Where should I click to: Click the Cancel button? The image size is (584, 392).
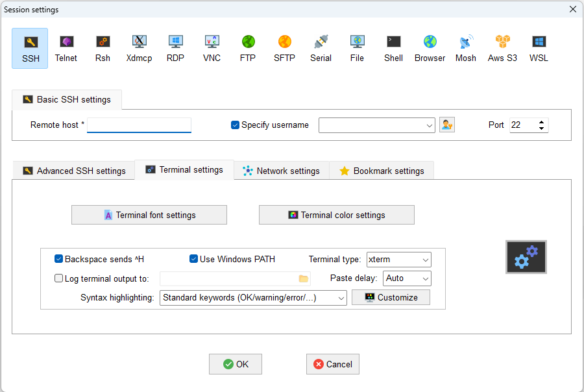(333, 364)
